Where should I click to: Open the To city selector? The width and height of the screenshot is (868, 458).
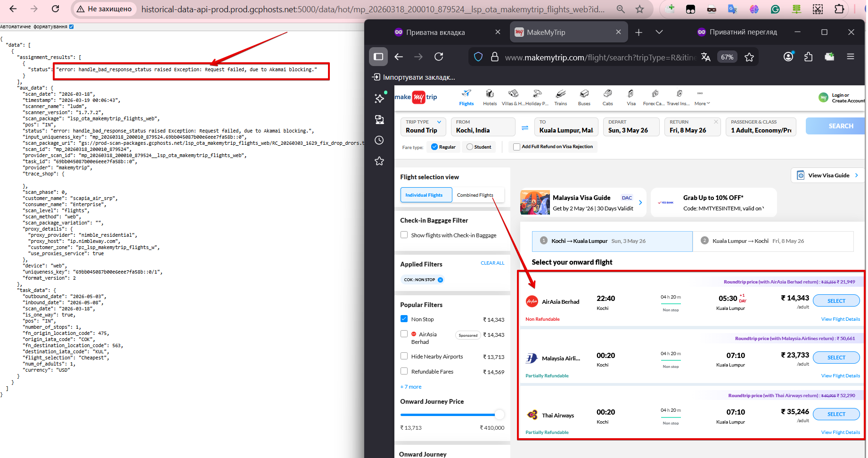(566, 126)
